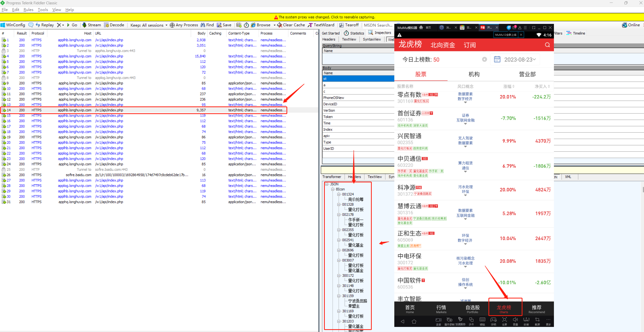The image size is (644, 332).
Task: Switch to the Statistics tab
Action: [x=354, y=33]
